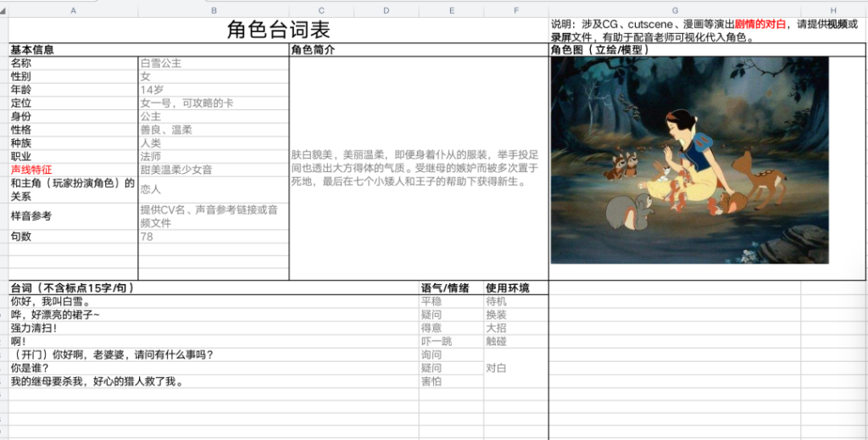The height and width of the screenshot is (440, 868).
Task: Select the 女 gender value cell
Action: [x=214, y=76]
